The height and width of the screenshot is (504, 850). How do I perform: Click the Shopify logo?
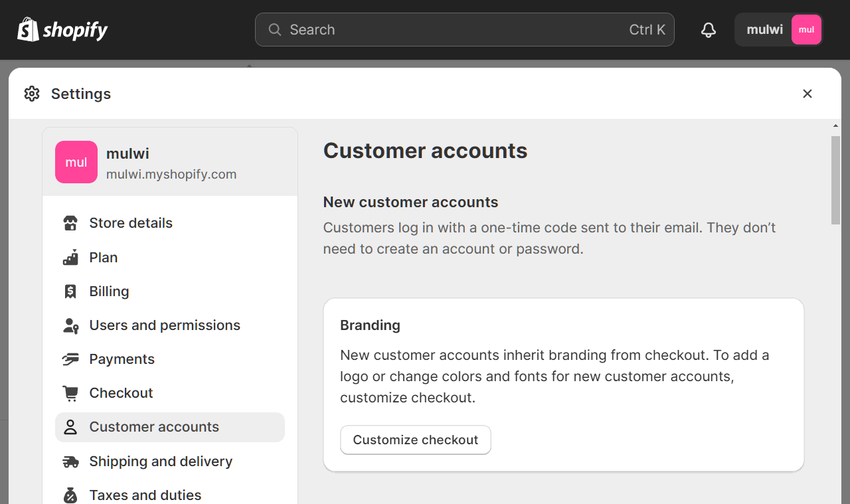pyautogui.click(x=62, y=30)
